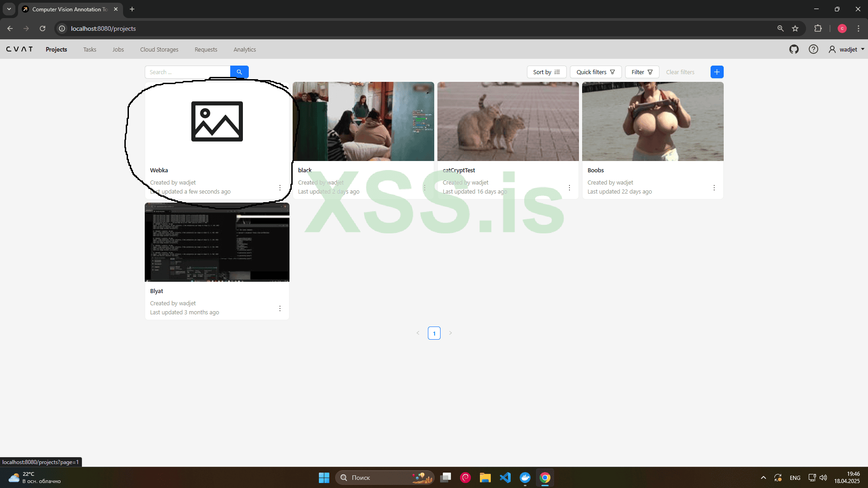
Task: Focus the projects Search field
Action: (188, 72)
